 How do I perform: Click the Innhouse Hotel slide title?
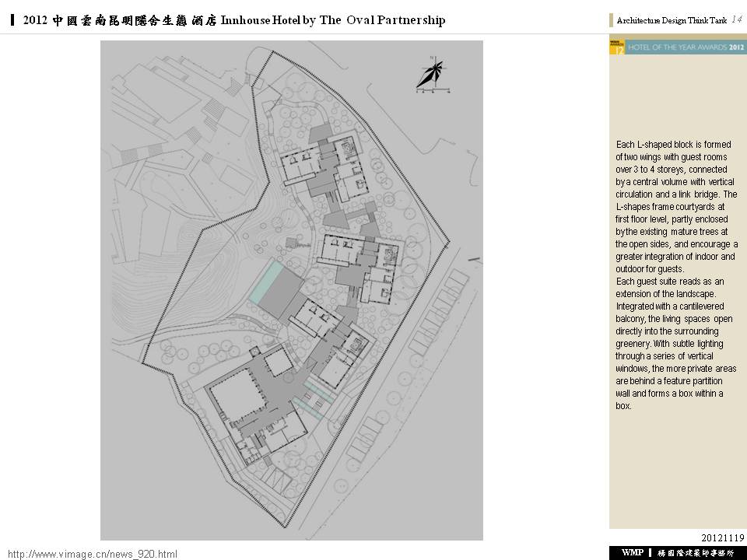tap(234, 20)
